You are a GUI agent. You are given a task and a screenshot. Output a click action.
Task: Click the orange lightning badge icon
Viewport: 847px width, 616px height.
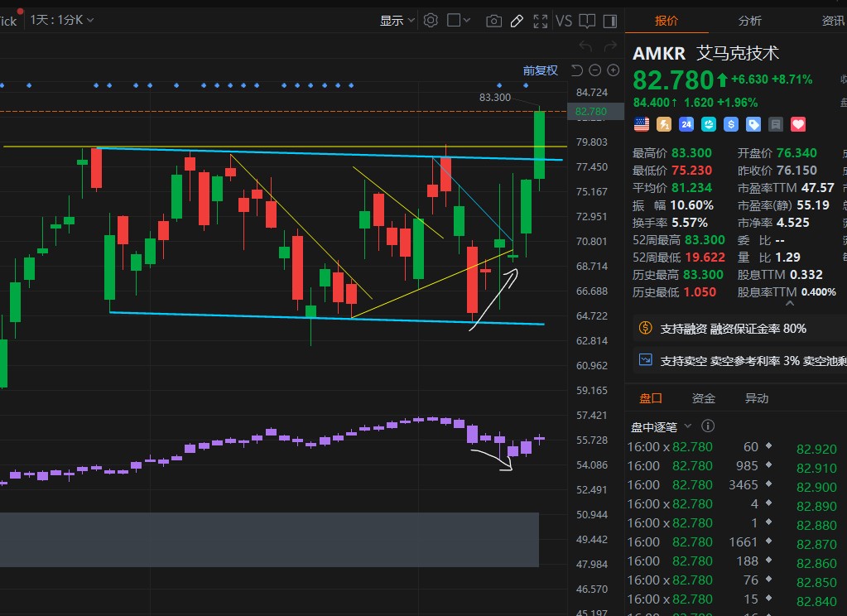click(x=664, y=124)
